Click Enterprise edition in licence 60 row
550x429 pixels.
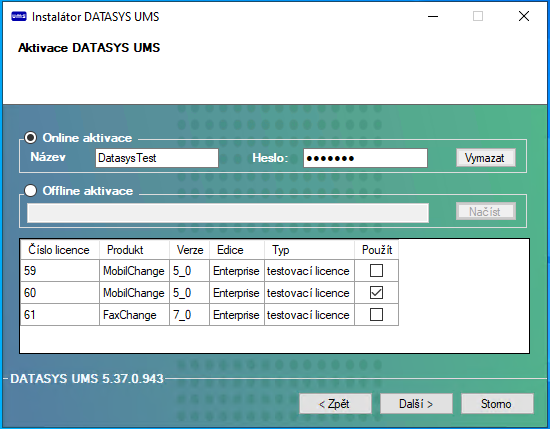click(237, 293)
